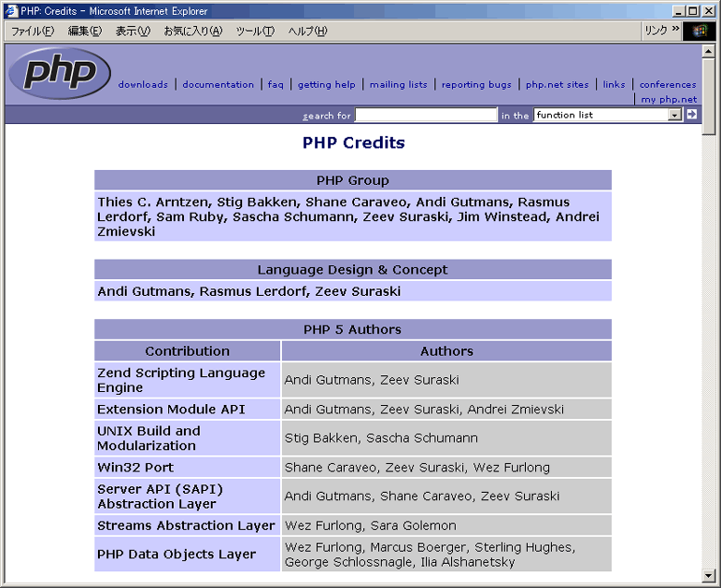The width and height of the screenshot is (721, 588).
Task: Open the ヘルプ(H) menu
Action: [x=308, y=31]
